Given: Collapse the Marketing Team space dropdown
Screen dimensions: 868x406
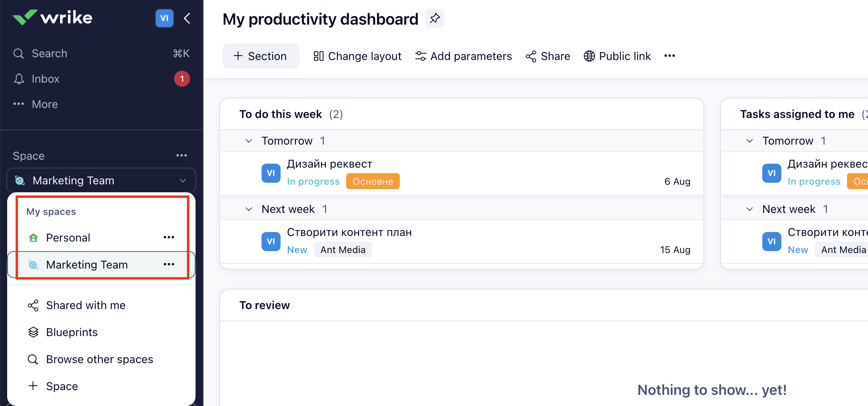Looking at the screenshot, I should (101, 180).
